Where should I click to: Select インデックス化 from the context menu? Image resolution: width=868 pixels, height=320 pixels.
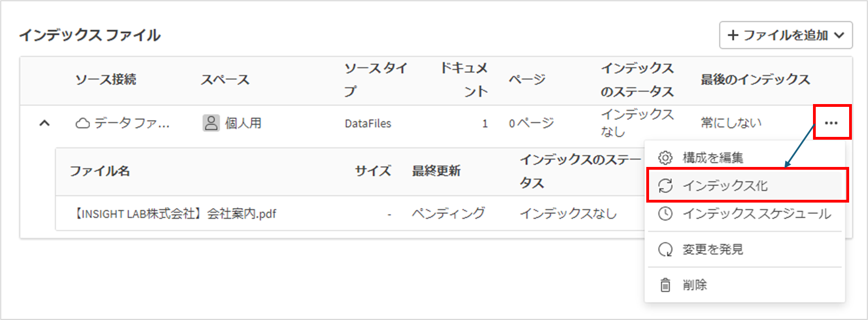(x=747, y=186)
